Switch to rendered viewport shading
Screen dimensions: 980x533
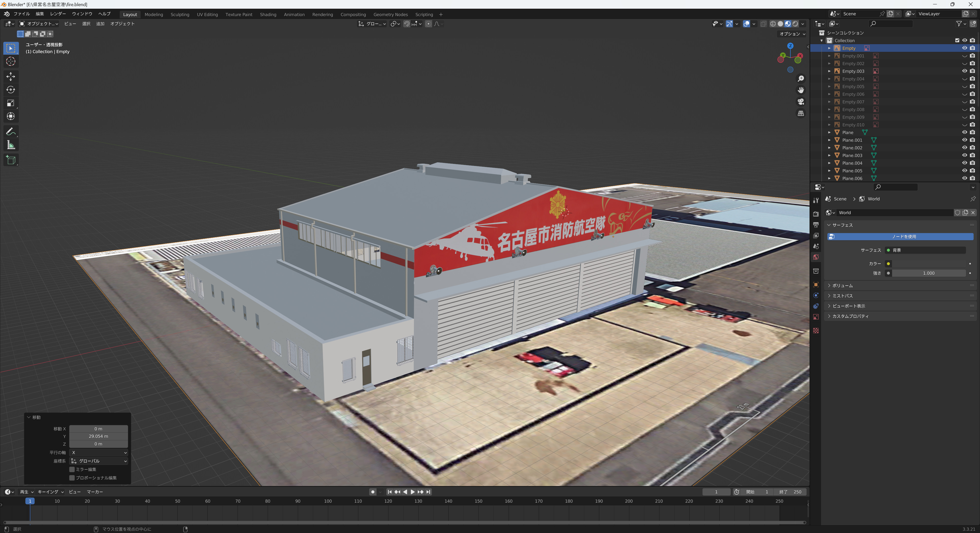[x=795, y=23]
